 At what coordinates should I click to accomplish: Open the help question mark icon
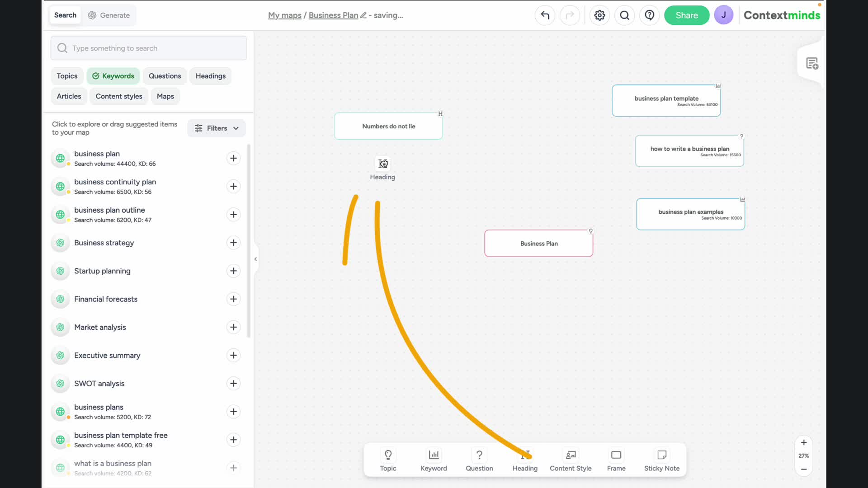(649, 15)
